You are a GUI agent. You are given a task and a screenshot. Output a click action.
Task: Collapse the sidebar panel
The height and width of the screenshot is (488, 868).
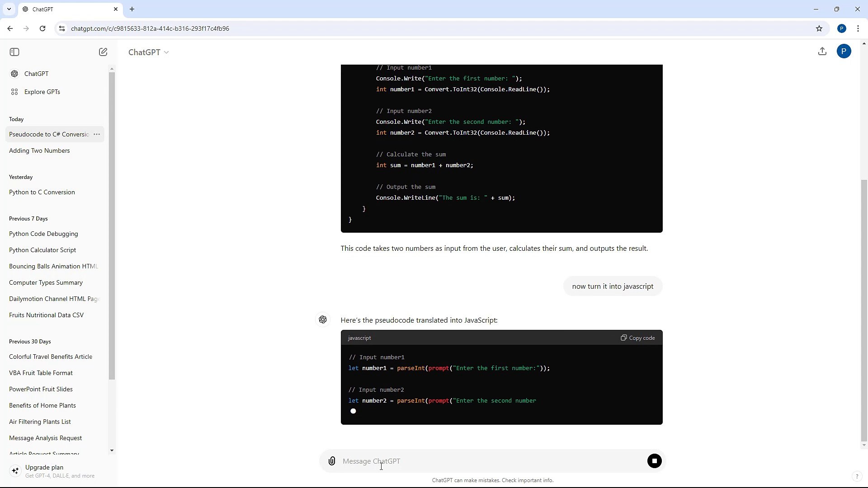pos(14,52)
